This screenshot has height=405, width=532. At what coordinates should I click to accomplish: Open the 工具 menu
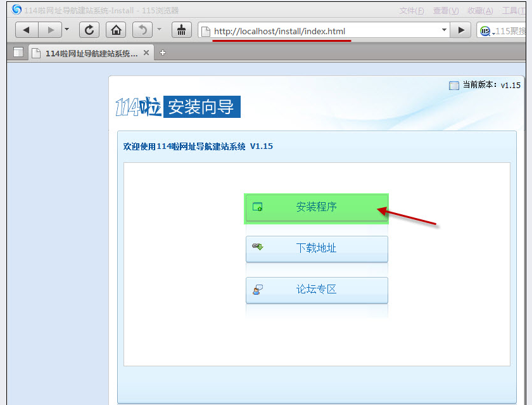point(514,11)
